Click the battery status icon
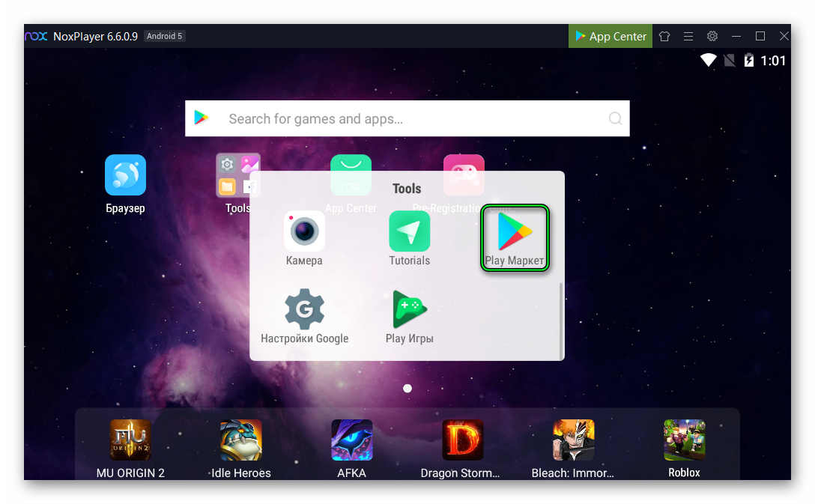Viewport: 815px width, 504px height. tap(748, 60)
